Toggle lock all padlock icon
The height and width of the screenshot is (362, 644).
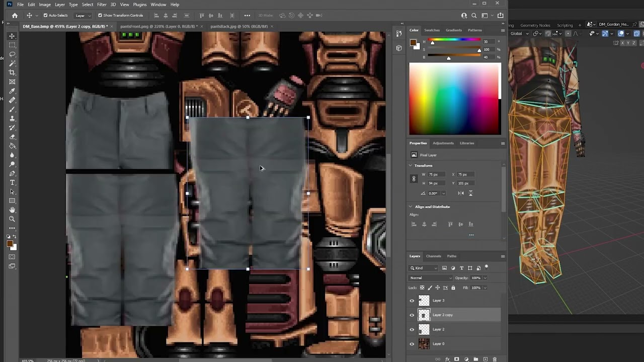[453, 288]
